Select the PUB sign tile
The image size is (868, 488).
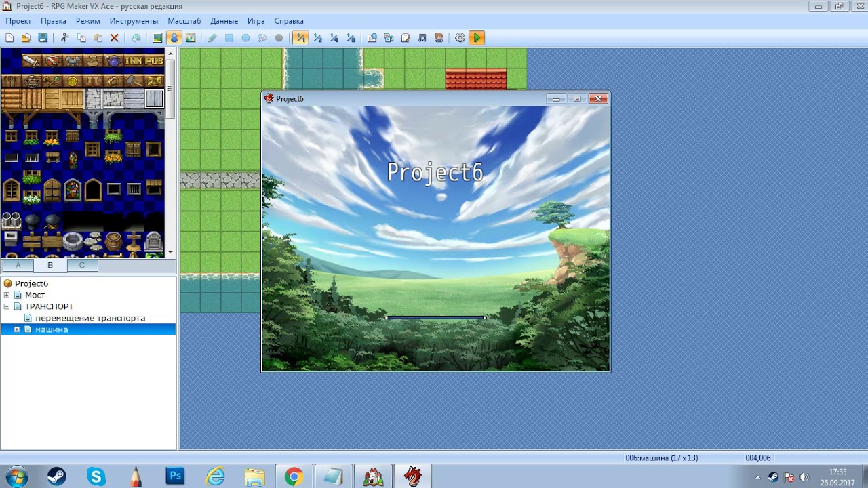click(x=154, y=61)
